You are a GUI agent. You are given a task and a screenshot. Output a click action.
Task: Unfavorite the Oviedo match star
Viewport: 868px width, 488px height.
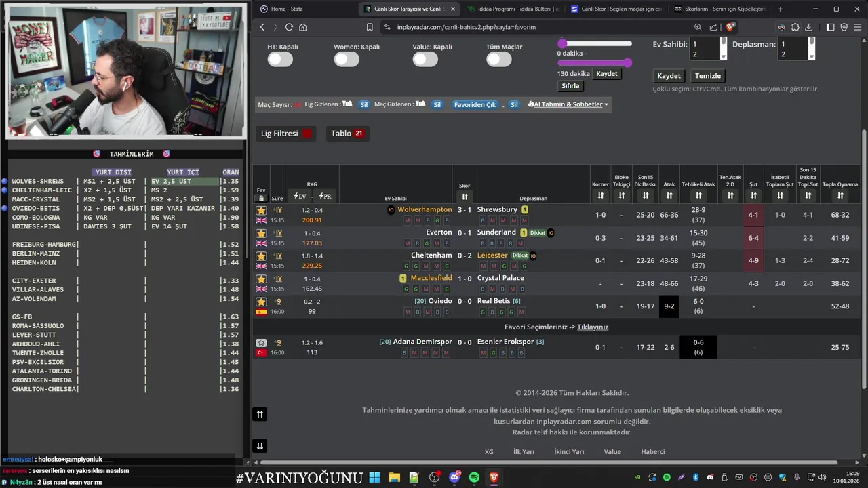261,302
